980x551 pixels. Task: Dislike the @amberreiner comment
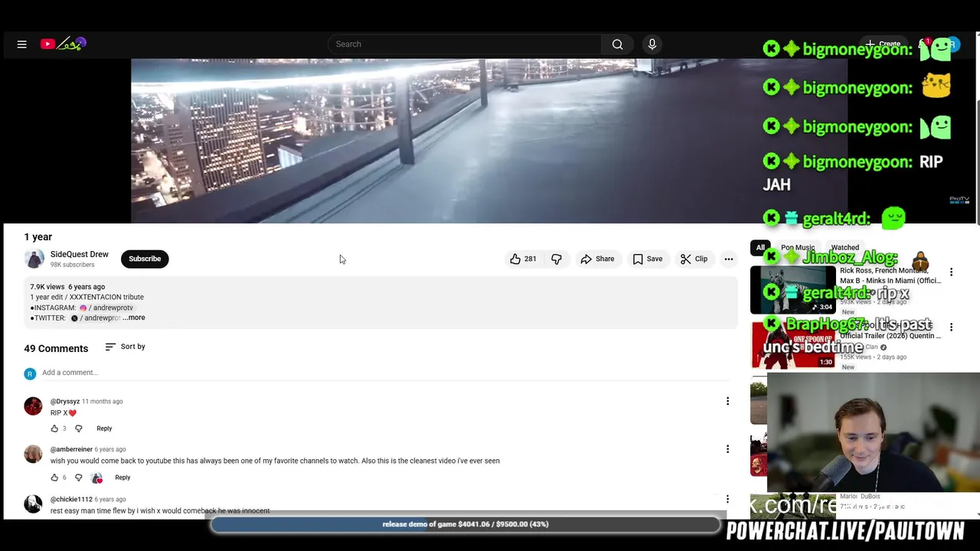coord(78,478)
